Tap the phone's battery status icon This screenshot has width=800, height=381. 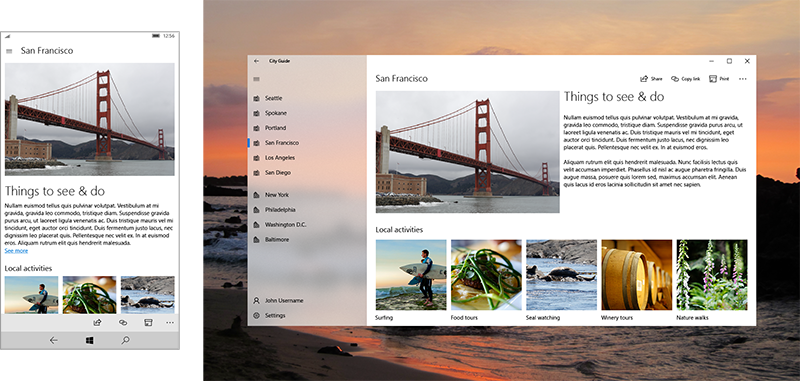click(156, 36)
